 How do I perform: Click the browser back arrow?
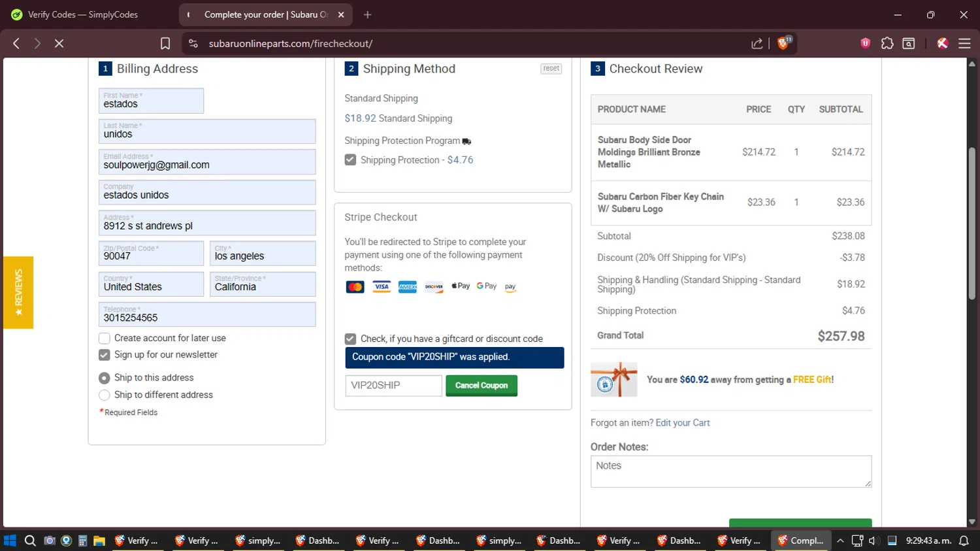16,43
